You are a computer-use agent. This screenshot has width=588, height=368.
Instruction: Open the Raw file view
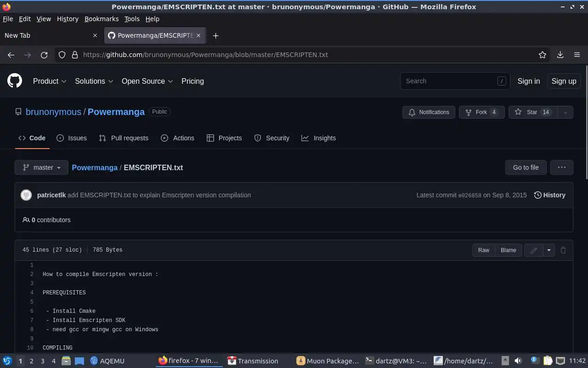[x=483, y=250]
